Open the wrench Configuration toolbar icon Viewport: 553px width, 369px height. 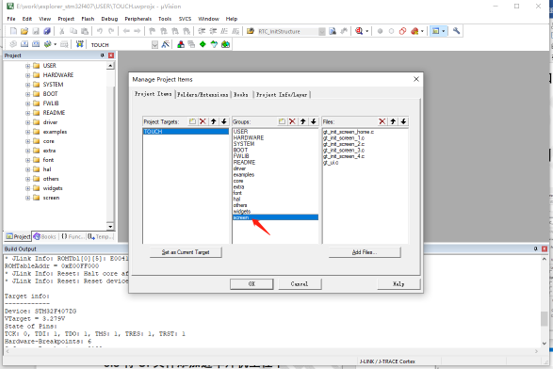[456, 31]
